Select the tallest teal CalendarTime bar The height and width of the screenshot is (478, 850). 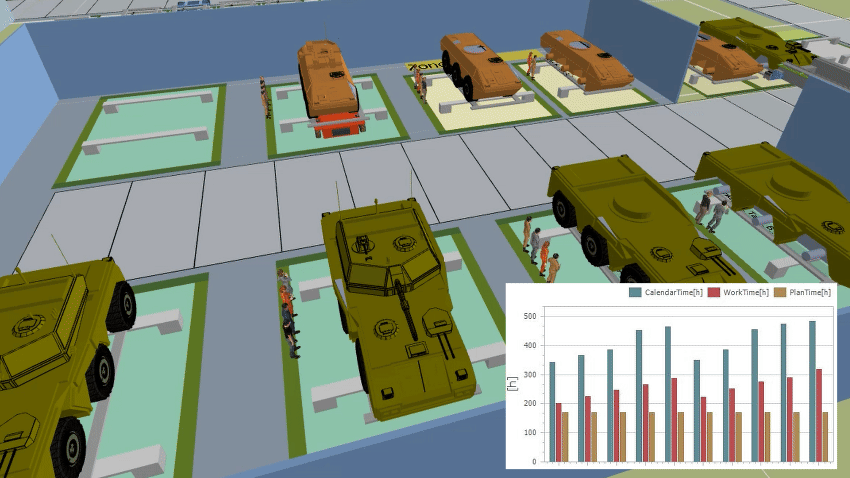812,391
